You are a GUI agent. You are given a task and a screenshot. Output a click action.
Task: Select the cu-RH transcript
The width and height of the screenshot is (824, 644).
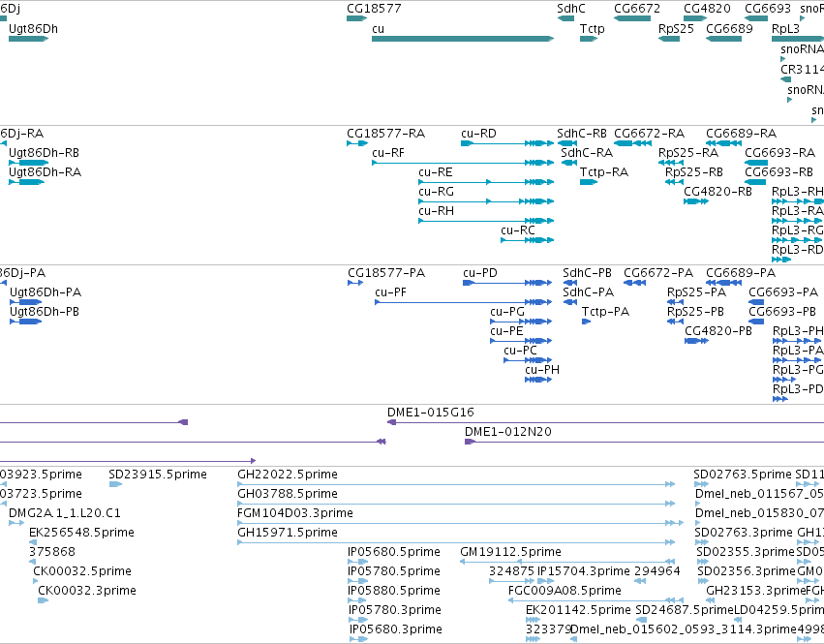pos(486,221)
